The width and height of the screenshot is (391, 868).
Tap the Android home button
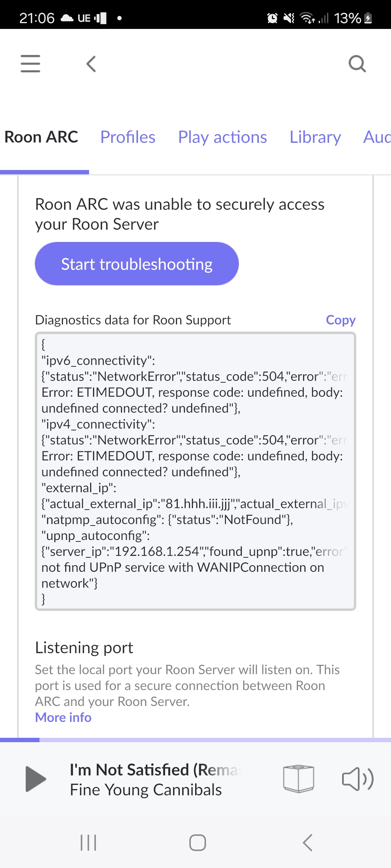(x=198, y=843)
